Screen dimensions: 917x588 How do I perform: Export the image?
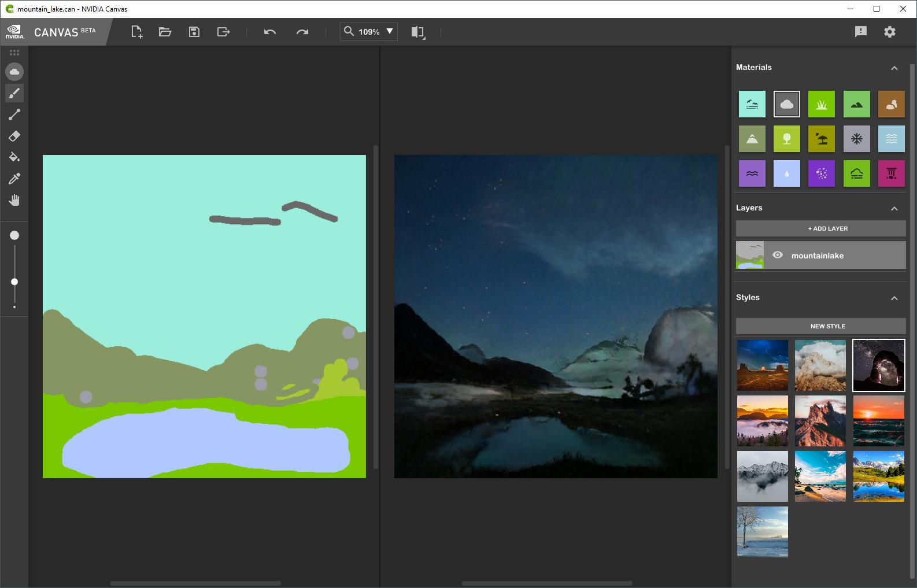pos(223,32)
